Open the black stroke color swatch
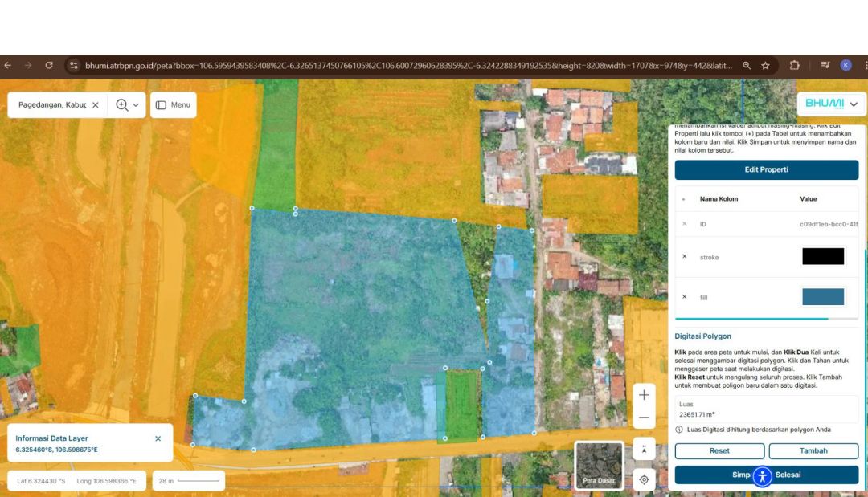The height and width of the screenshot is (497, 868). [823, 257]
